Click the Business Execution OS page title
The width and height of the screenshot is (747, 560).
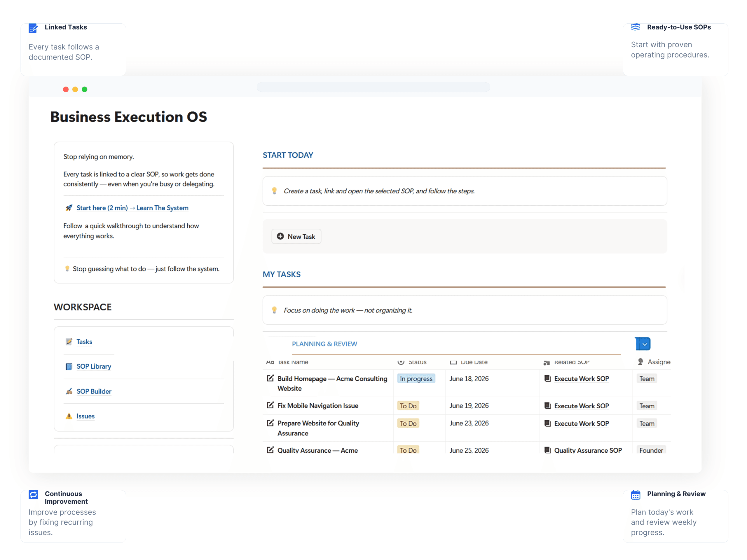129,117
